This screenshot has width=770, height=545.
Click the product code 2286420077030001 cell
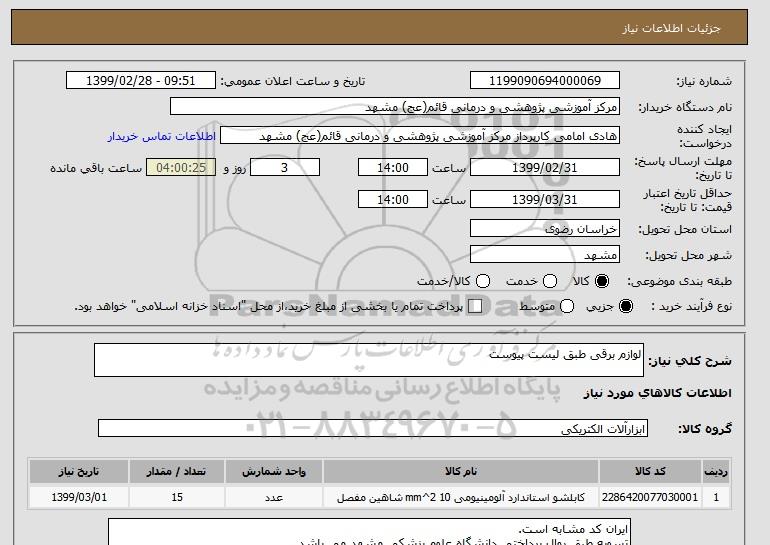point(650,497)
